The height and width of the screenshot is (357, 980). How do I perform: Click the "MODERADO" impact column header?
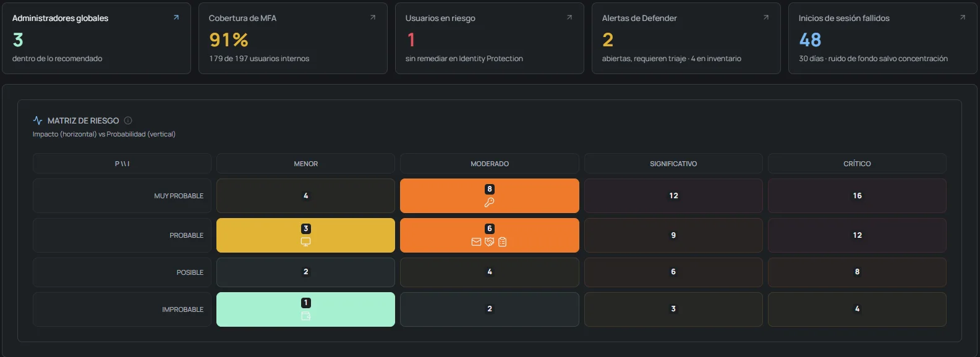click(490, 164)
